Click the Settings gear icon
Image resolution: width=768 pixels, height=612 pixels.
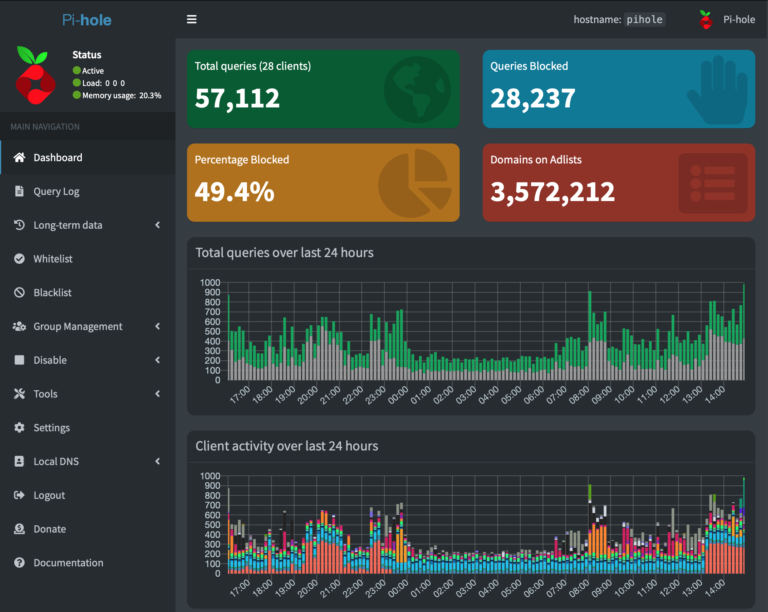[x=19, y=427]
